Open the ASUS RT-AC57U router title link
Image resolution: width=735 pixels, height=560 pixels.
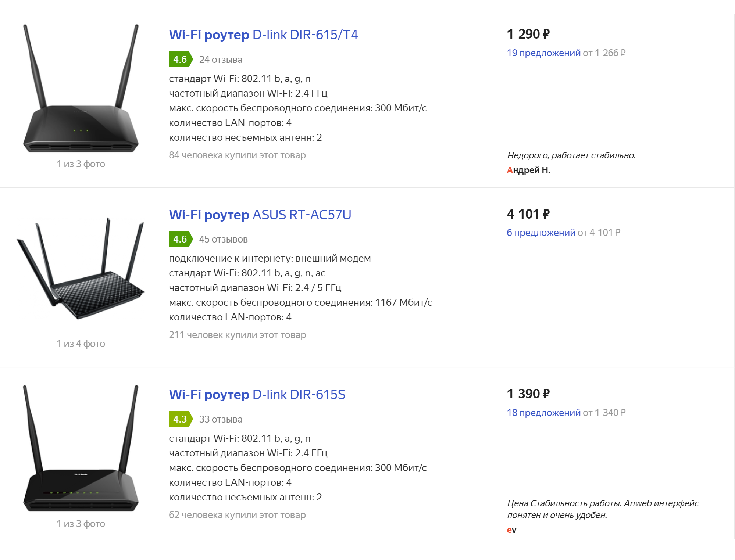pyautogui.click(x=260, y=215)
